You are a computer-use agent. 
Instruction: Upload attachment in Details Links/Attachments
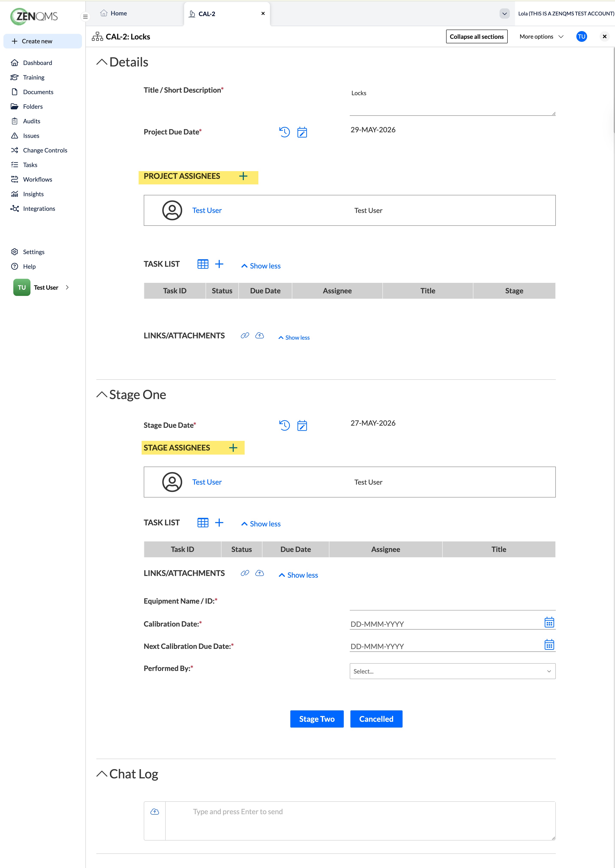[x=259, y=336]
